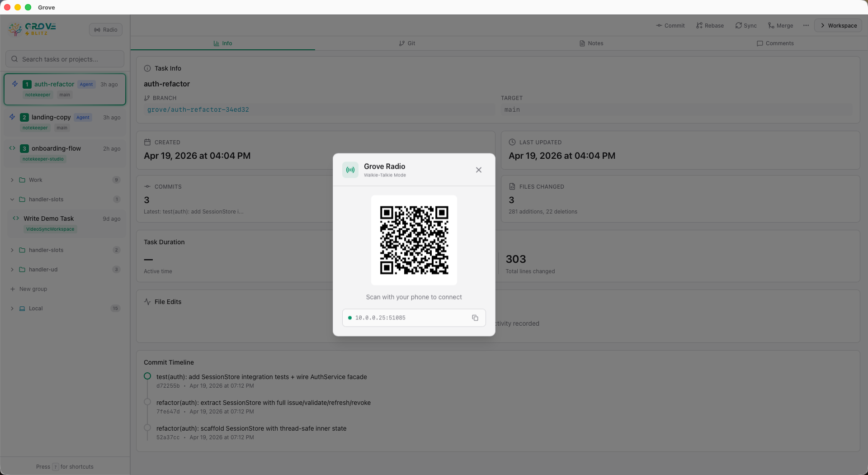868x475 pixels.
Task: Click the code icon beside Write Demo Task
Action: [16, 218]
